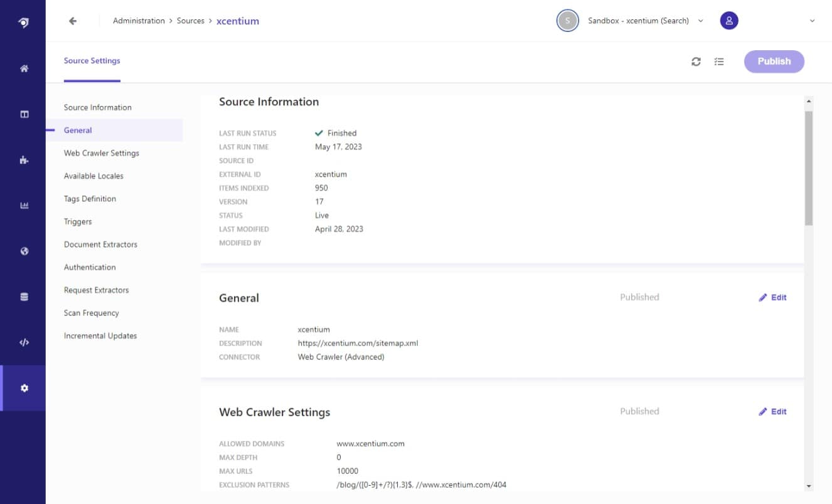Open the bar chart analytics sidebar icon
The image size is (832, 504).
point(24,206)
